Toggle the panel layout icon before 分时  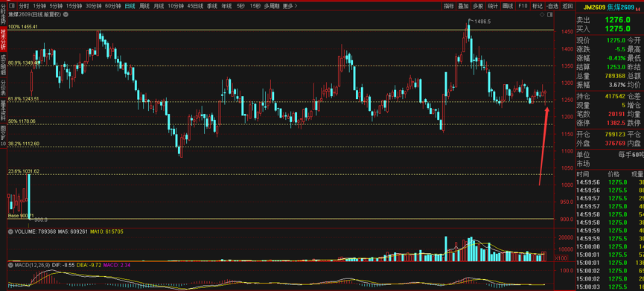(13, 6)
